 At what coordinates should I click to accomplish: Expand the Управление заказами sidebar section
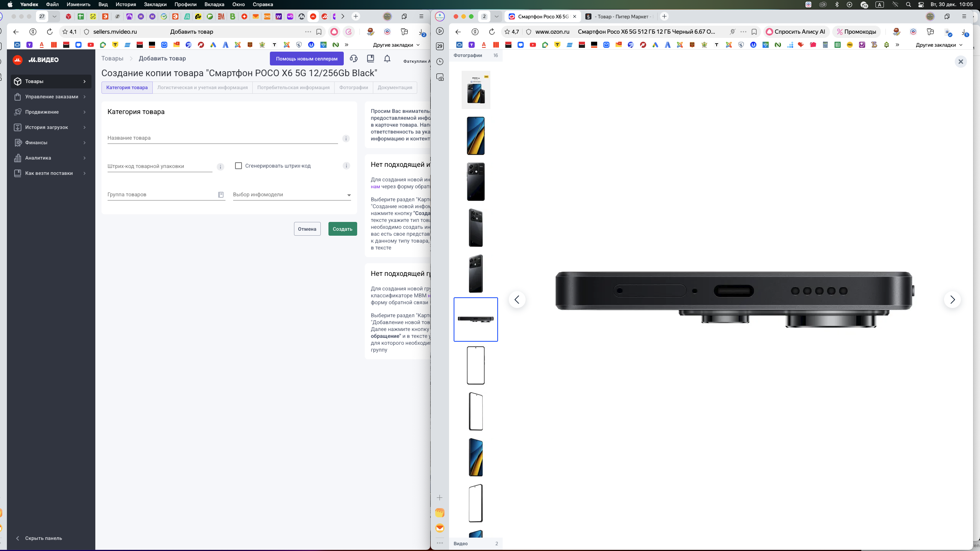pyautogui.click(x=51, y=97)
